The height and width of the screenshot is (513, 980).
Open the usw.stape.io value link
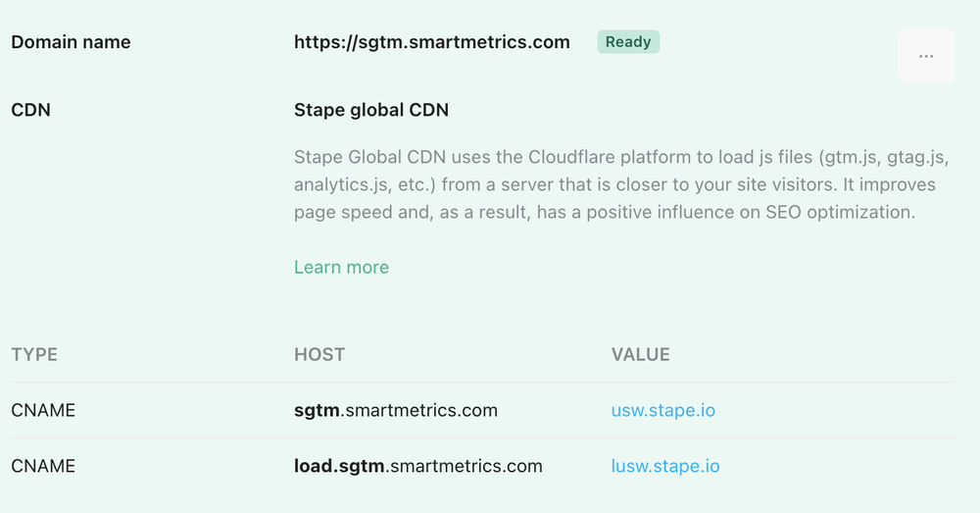(663, 410)
